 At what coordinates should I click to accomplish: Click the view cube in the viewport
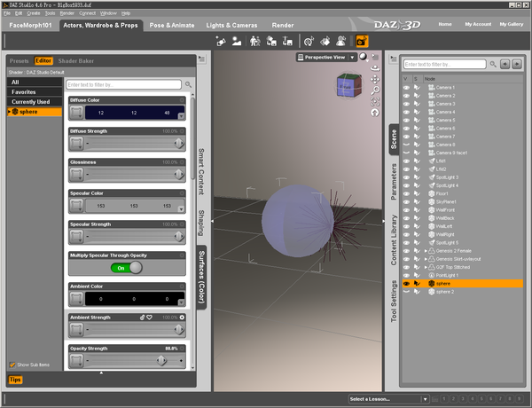point(348,86)
